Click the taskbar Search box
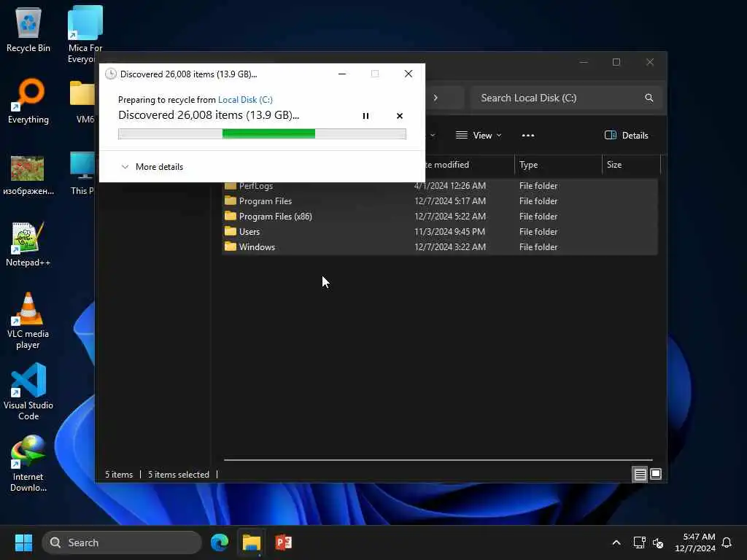The height and width of the screenshot is (560, 747). click(122, 542)
